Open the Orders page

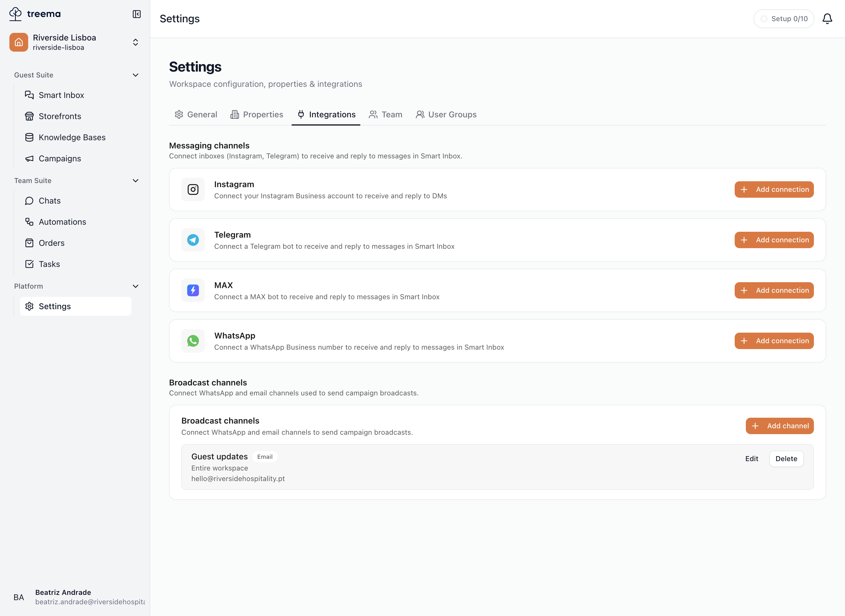(x=76, y=243)
